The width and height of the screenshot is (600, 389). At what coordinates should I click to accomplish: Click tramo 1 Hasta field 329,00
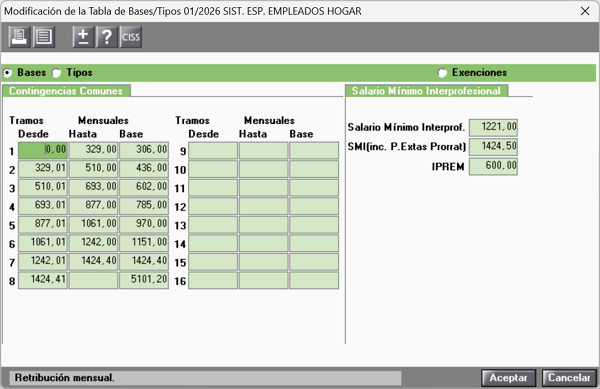93,150
